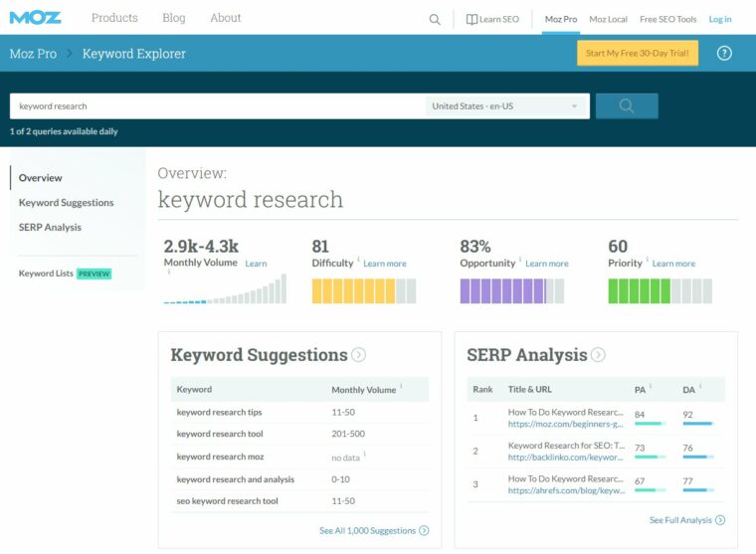Open the United States - en-US locale dropdown
The image size is (756, 554).
507,106
